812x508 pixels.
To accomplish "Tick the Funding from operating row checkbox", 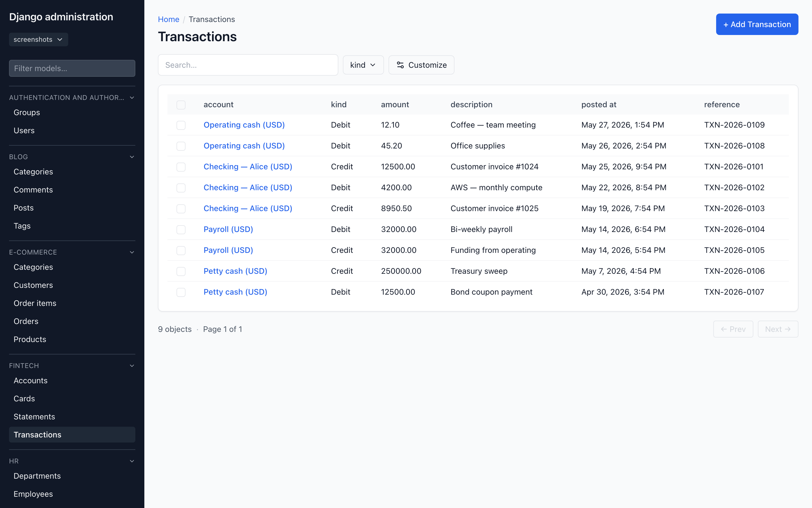I will (x=181, y=250).
